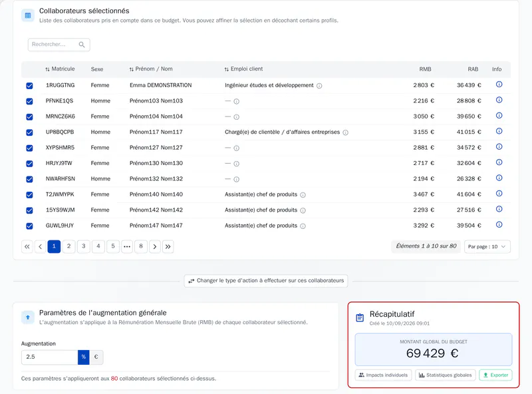This screenshot has height=394, width=532.
Task: Go to next page
Action: pyautogui.click(x=155, y=247)
